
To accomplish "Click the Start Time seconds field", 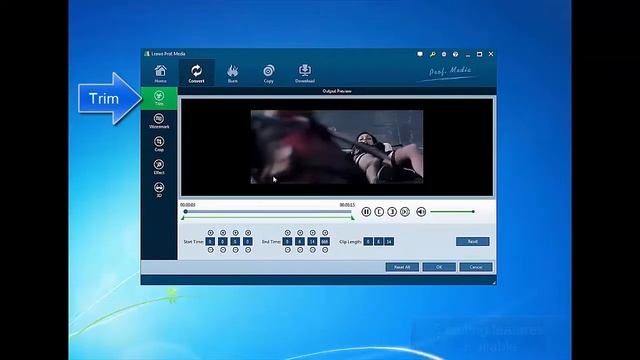I will 235,242.
